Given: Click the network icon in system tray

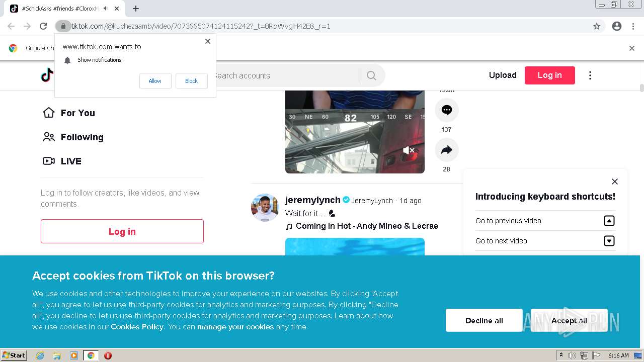Looking at the screenshot, I should [584, 355].
